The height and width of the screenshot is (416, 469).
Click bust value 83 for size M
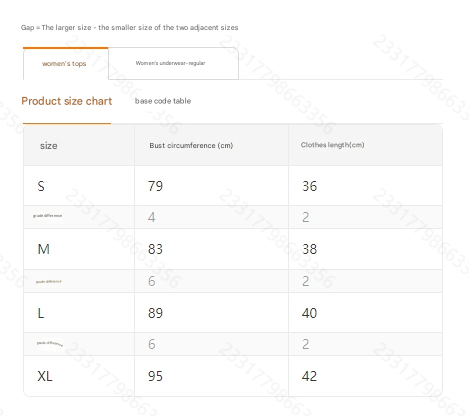[155, 249]
